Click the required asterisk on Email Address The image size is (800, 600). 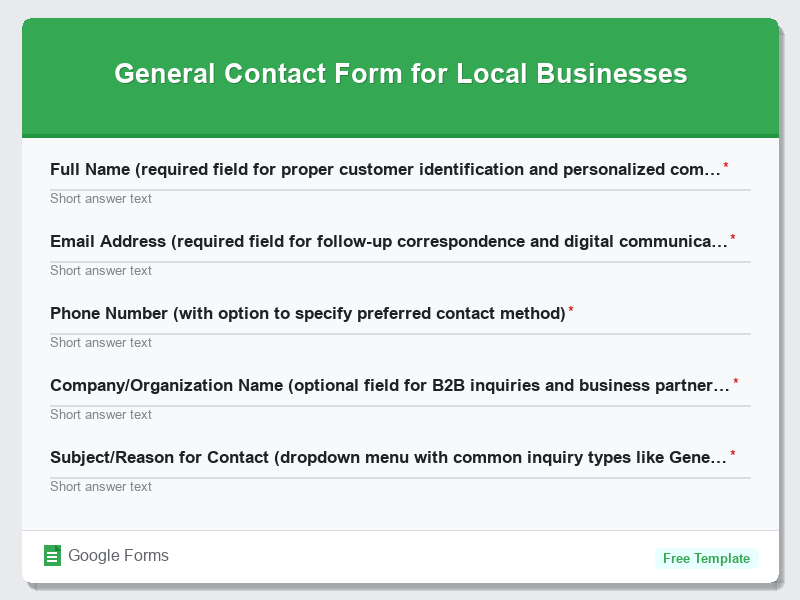click(x=732, y=237)
